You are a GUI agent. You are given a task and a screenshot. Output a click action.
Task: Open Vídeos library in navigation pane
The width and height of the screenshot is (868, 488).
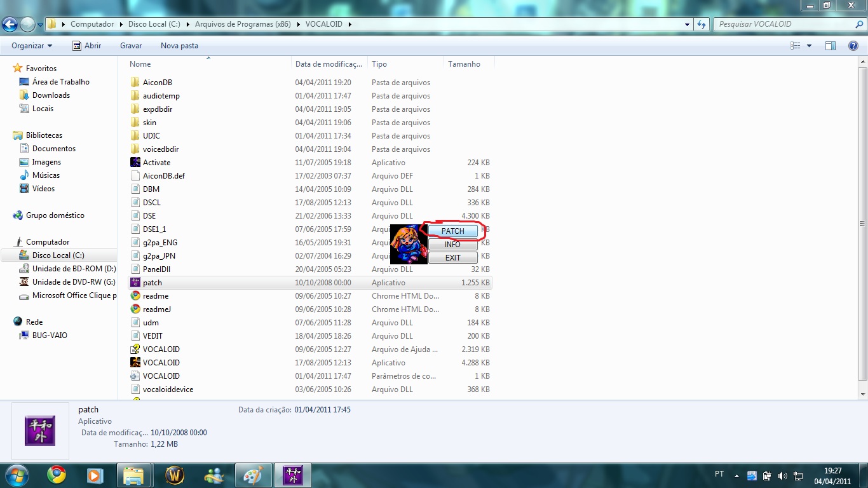[43, 188]
